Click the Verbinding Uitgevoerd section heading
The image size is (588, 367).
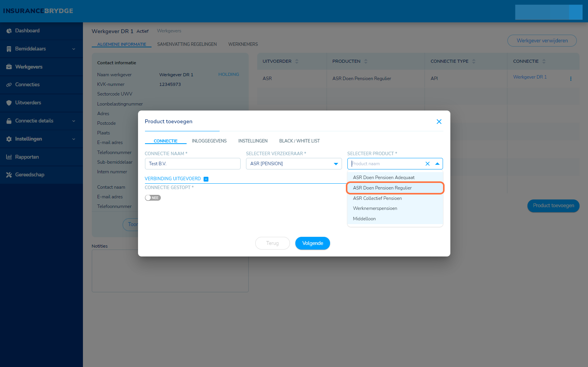(x=173, y=179)
